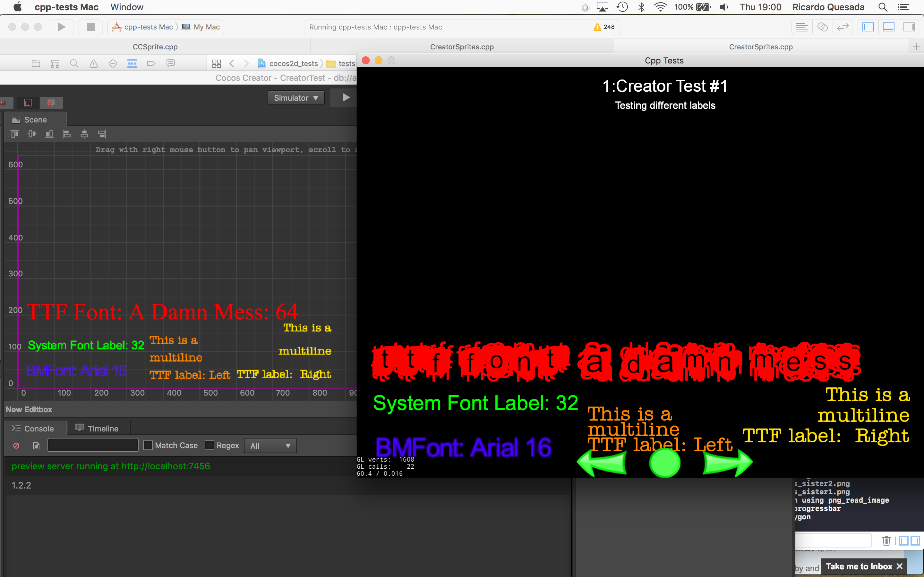Click the 248 warnings indicator

pyautogui.click(x=604, y=27)
